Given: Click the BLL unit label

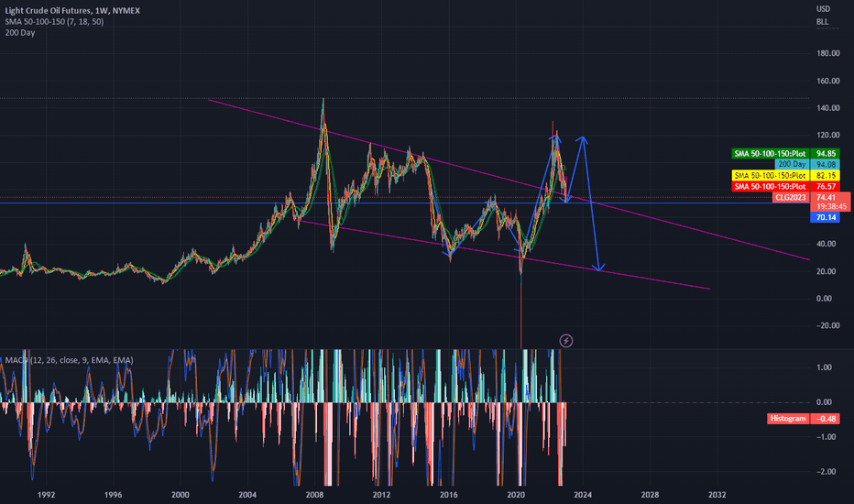Looking at the screenshot, I should point(823,22).
